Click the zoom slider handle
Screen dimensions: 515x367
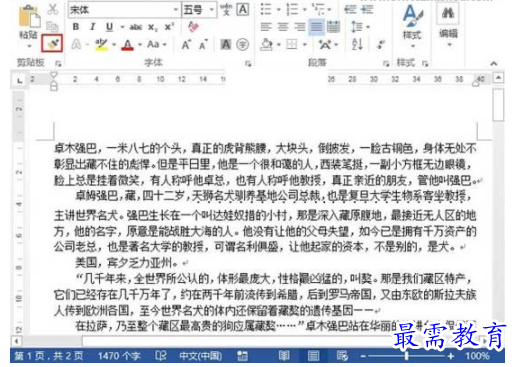pos(406,356)
